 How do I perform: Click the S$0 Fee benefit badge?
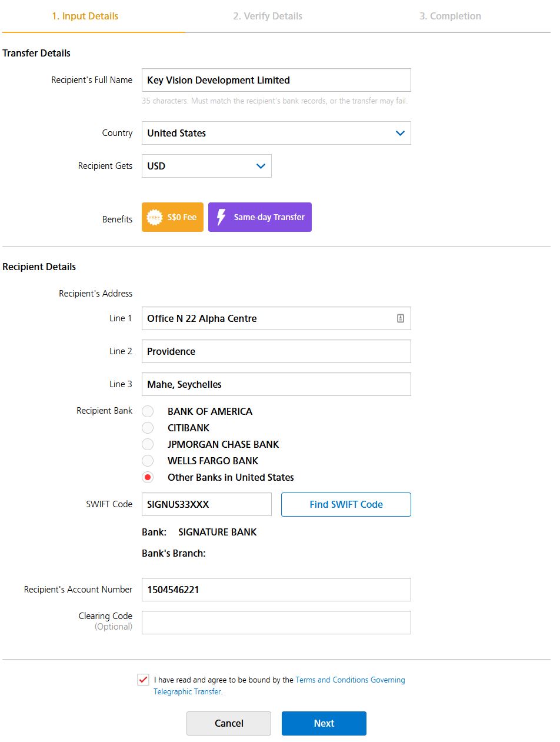coord(172,217)
